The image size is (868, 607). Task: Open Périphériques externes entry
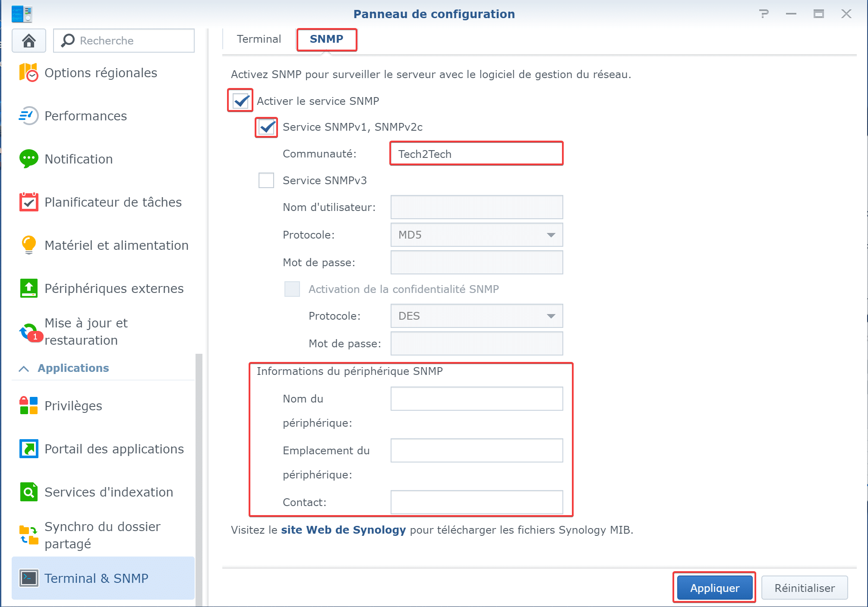(114, 288)
